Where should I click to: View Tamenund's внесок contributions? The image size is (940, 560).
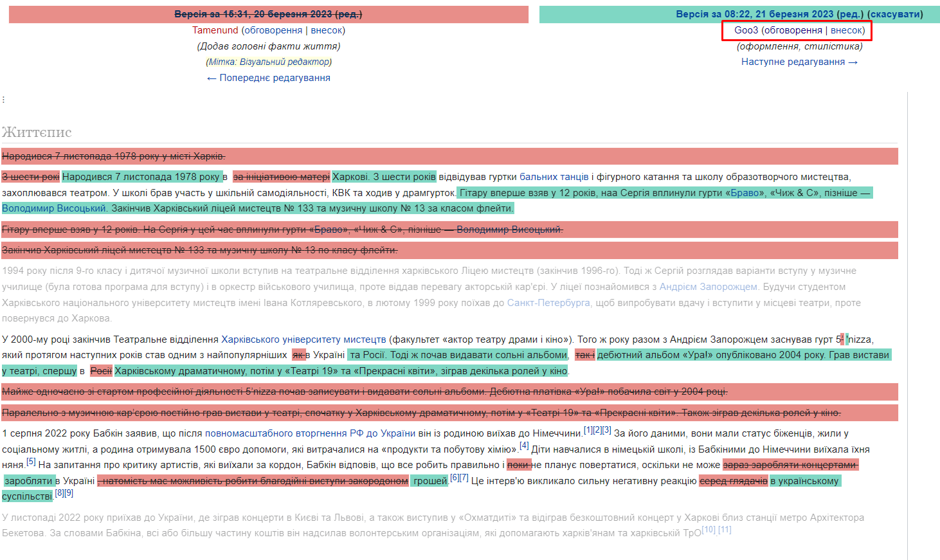[x=327, y=30]
